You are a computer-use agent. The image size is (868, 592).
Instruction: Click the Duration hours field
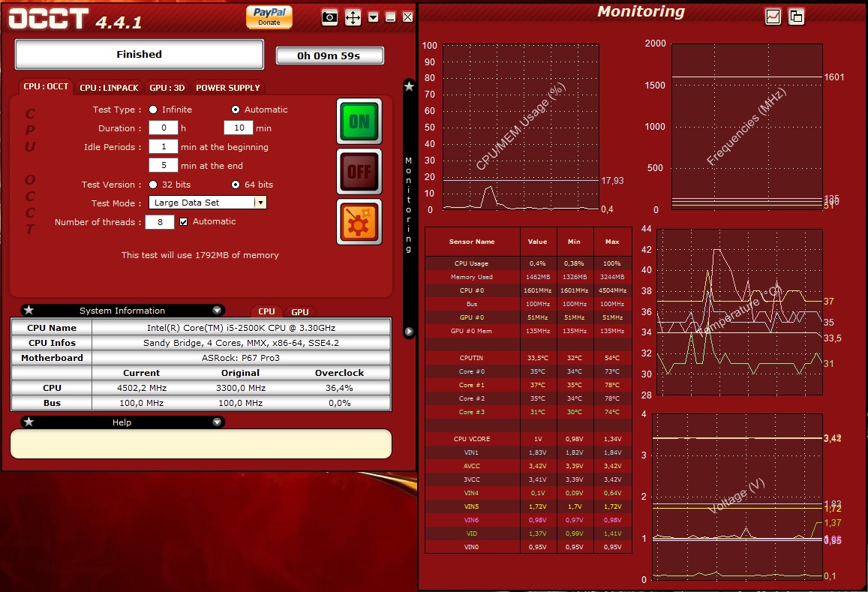pyautogui.click(x=164, y=128)
